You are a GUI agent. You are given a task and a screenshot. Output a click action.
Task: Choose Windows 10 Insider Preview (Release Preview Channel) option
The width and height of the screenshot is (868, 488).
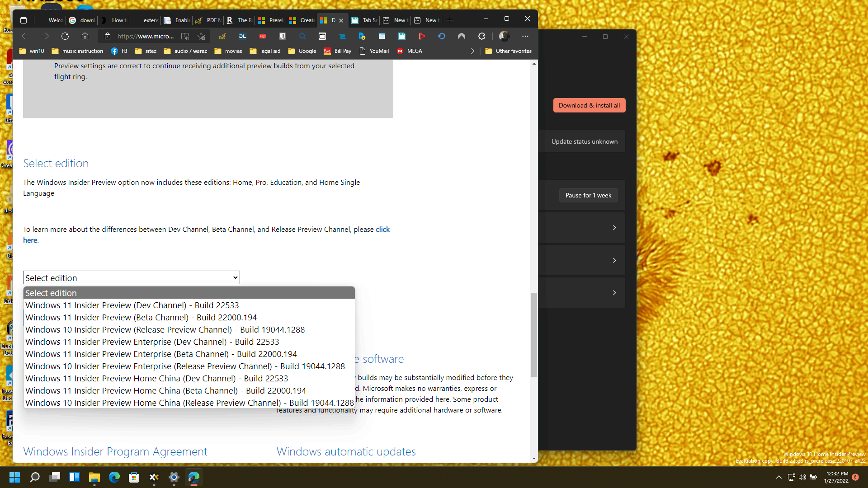tap(189, 330)
